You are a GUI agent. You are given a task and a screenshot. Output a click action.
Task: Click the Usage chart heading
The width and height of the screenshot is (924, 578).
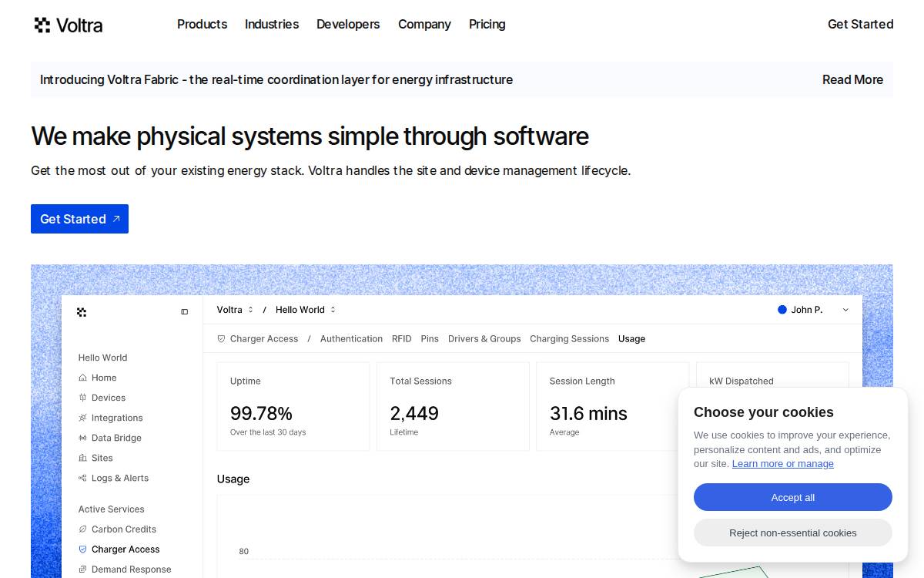click(233, 479)
